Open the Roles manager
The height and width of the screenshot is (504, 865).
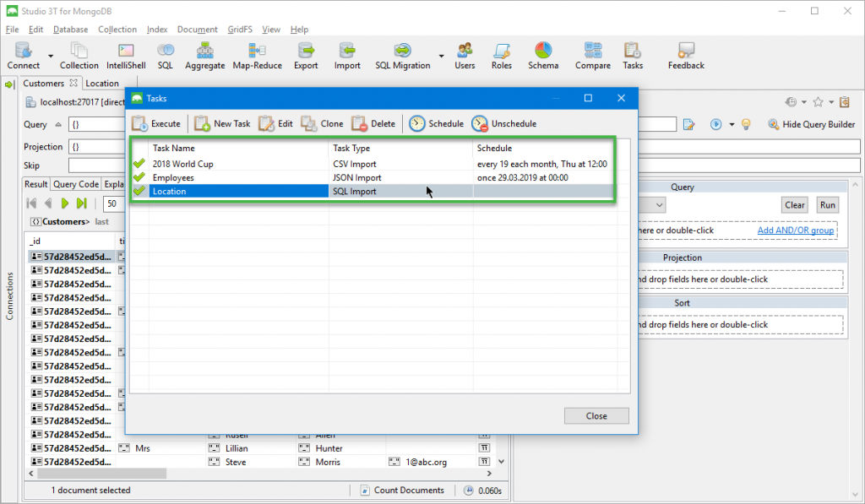click(502, 56)
